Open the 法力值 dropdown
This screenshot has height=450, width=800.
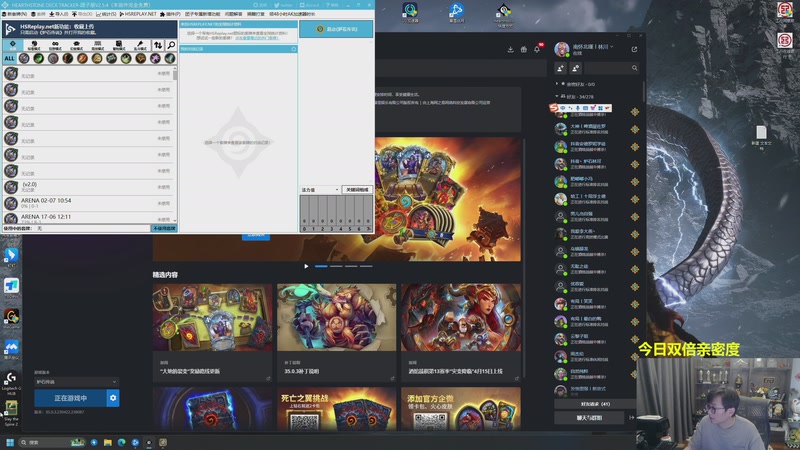click(x=319, y=190)
